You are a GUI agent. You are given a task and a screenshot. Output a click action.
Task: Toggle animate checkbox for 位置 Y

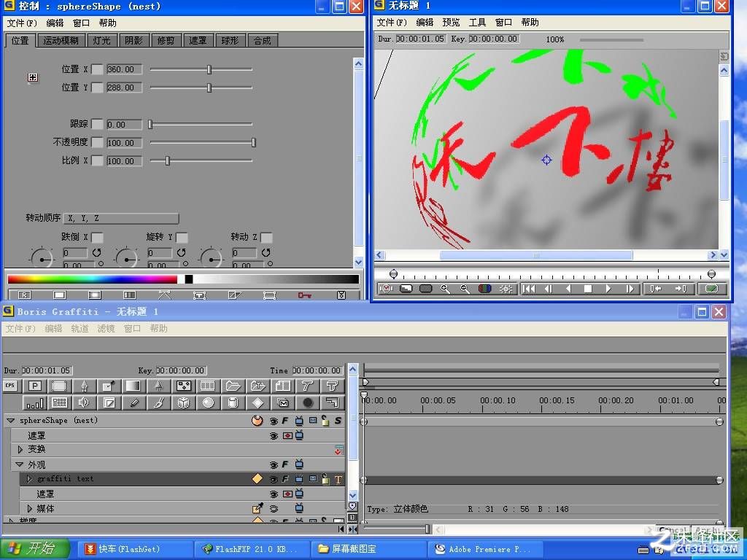click(97, 87)
